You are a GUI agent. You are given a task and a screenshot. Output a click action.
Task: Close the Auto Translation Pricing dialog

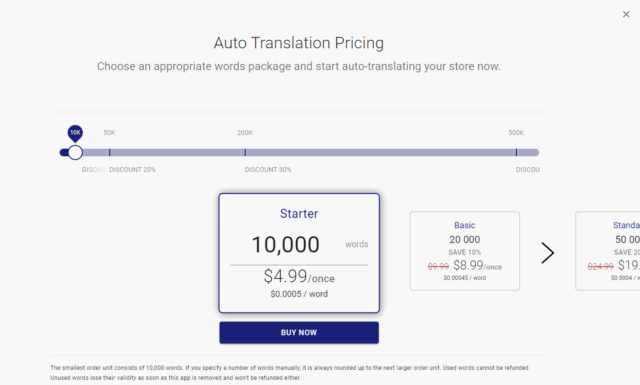coord(626,14)
